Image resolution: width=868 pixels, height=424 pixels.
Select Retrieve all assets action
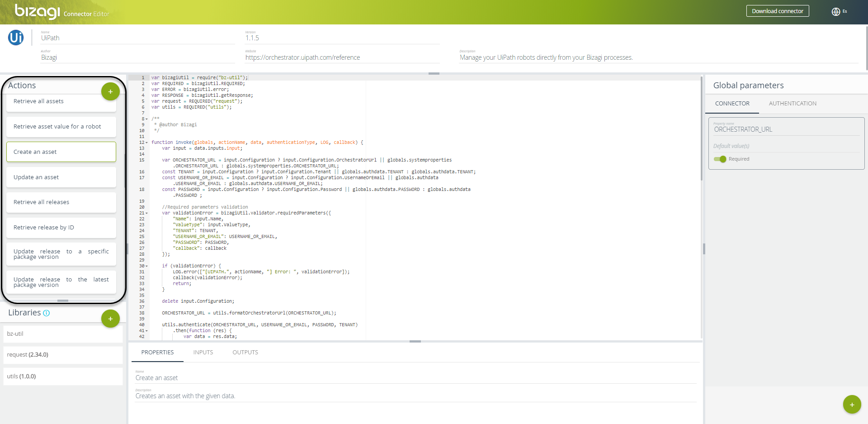click(61, 103)
